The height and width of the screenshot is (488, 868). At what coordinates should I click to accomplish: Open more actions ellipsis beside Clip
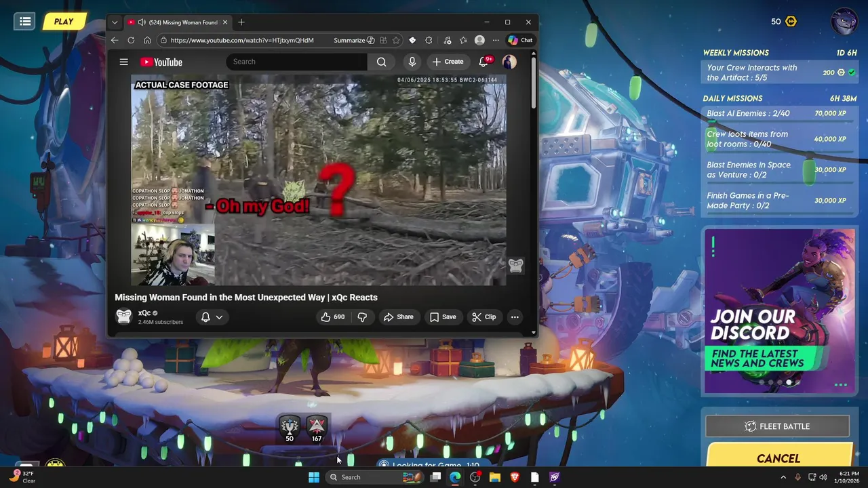(x=515, y=317)
